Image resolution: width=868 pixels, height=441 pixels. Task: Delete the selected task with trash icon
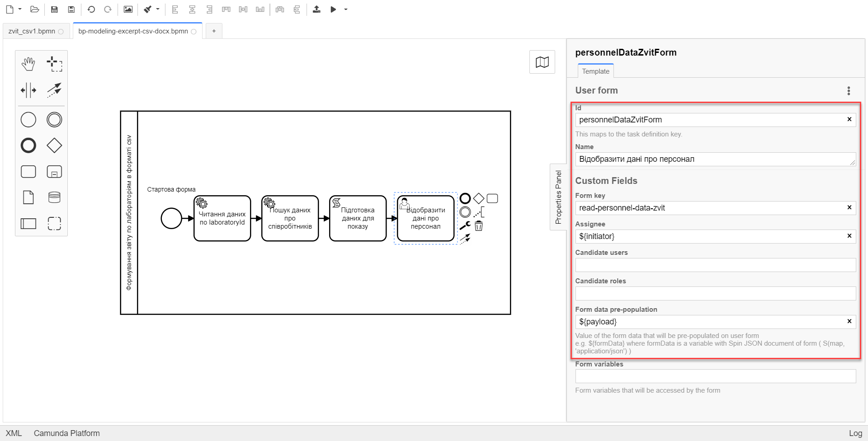479,226
